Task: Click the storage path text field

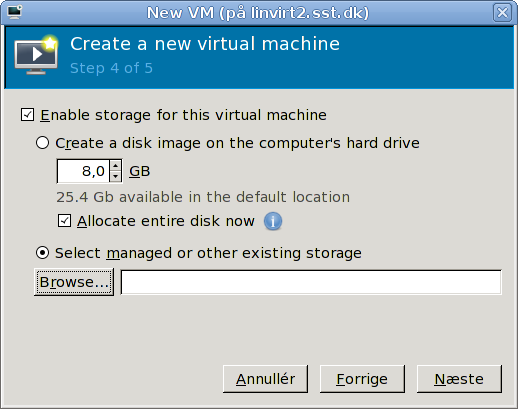Action: tap(311, 282)
